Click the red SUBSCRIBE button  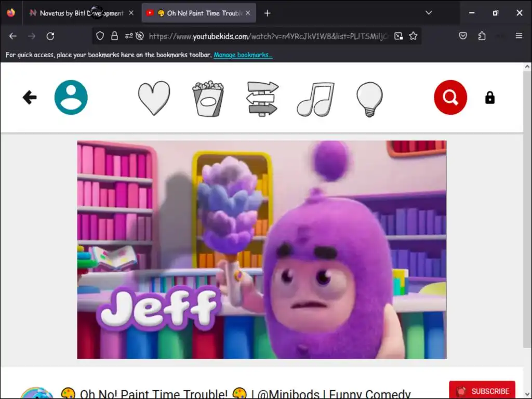pyautogui.click(x=482, y=390)
